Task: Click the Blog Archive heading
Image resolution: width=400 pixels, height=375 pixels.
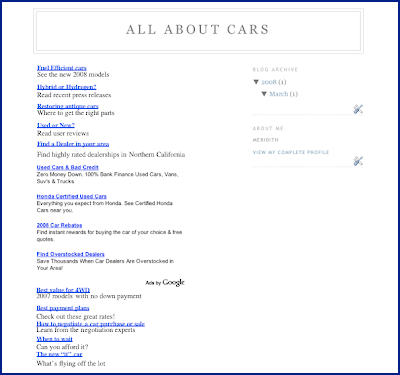Action: [x=275, y=70]
